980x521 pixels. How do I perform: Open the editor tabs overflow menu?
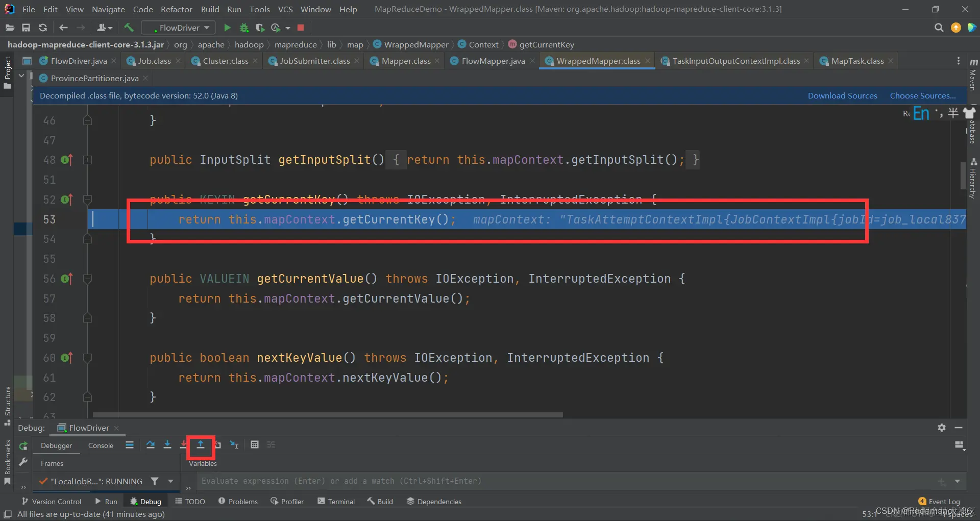(958, 61)
